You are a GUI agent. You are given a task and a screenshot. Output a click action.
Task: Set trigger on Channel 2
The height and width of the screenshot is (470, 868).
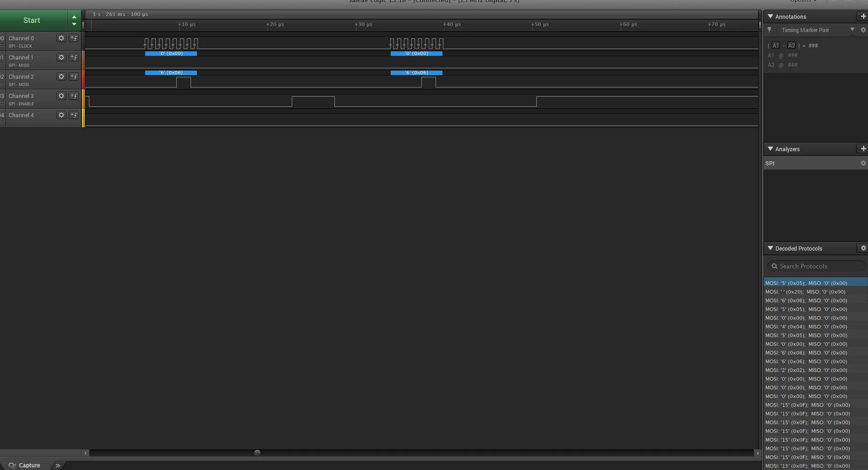[74, 77]
